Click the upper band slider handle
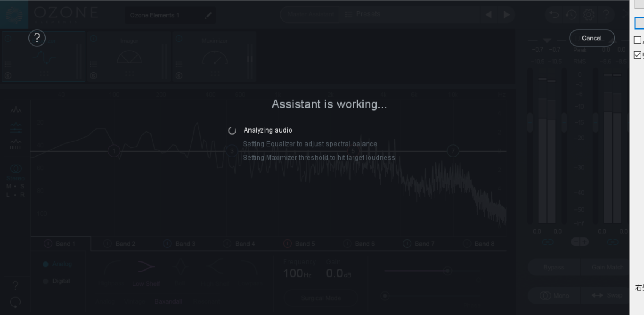Screen dimensions: 644x315 pyautogui.click(x=448, y=271)
